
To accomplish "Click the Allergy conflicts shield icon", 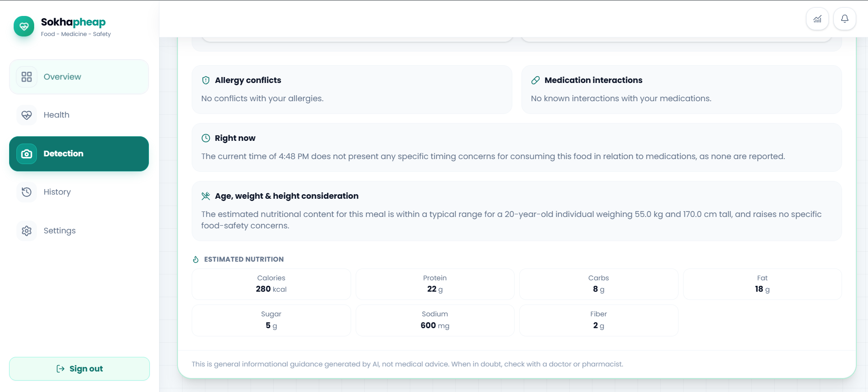I will (x=206, y=80).
